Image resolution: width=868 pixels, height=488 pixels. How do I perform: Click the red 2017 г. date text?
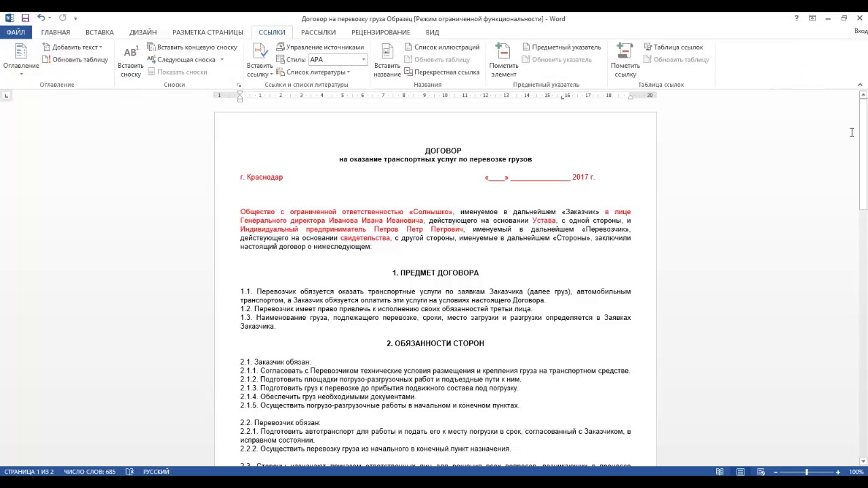point(583,178)
